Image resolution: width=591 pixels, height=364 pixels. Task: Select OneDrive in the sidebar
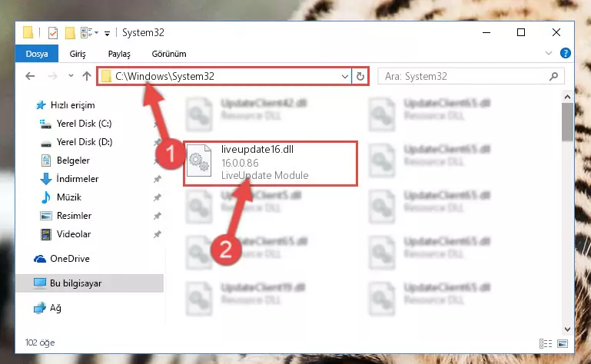70,259
